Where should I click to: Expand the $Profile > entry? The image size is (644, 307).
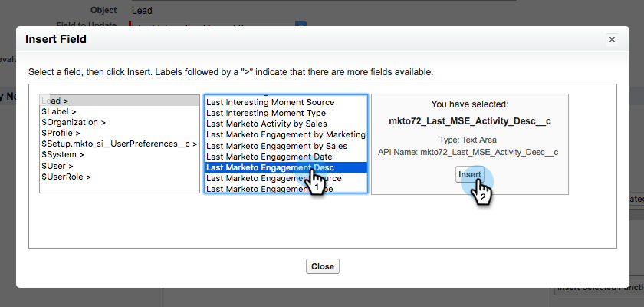120,133
